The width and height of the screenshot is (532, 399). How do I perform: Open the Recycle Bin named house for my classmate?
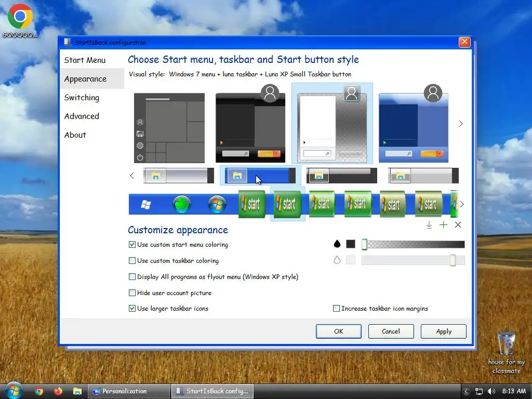[x=506, y=353]
